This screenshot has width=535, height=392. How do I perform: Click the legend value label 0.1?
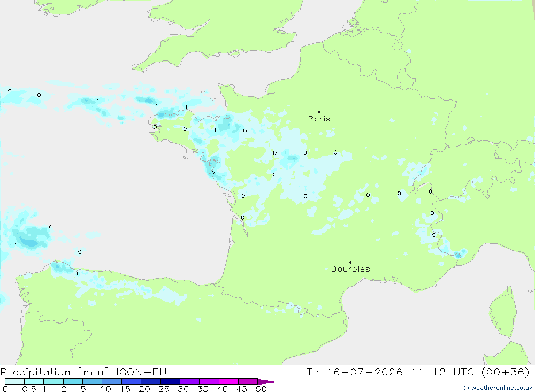(x=9, y=389)
